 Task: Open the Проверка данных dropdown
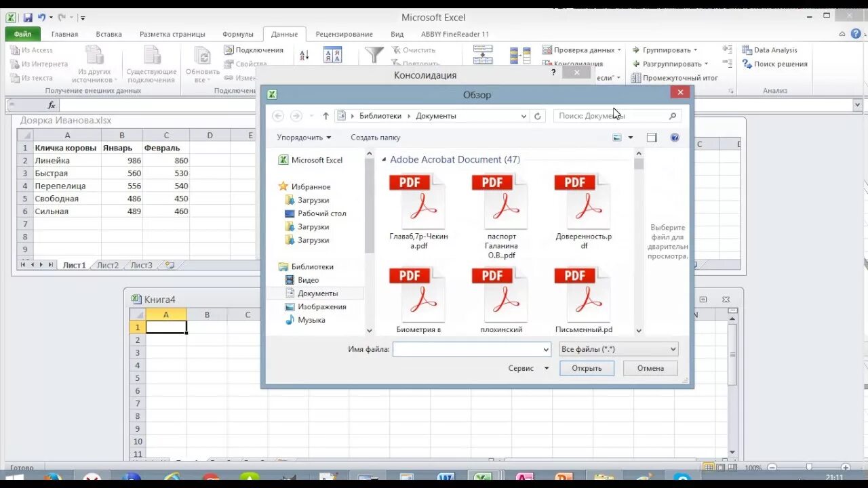click(619, 50)
